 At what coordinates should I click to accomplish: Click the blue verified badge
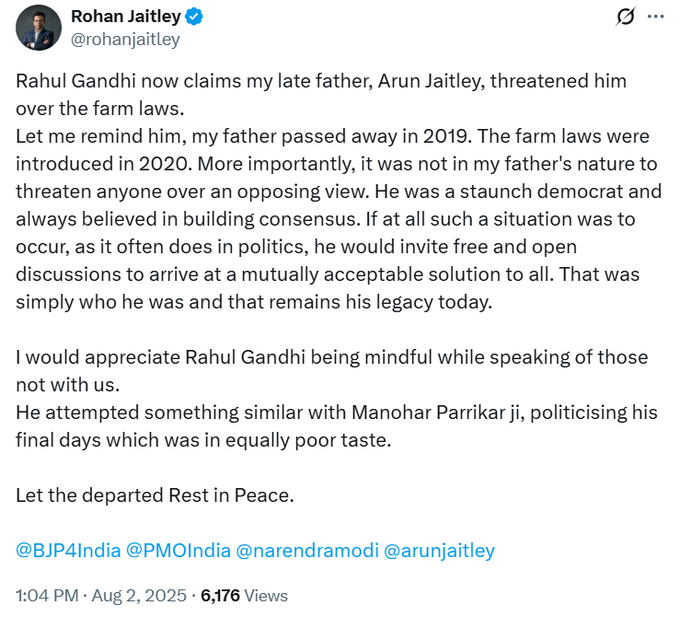pos(199,17)
